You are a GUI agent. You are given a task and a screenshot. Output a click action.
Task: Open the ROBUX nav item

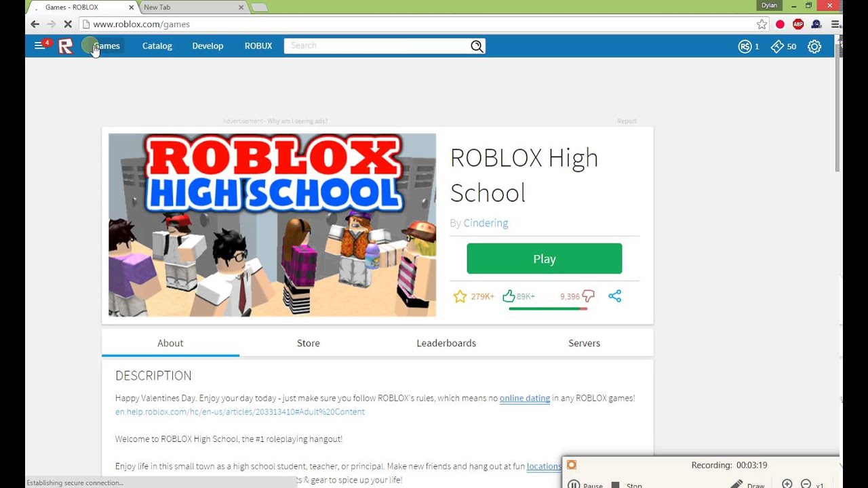point(258,46)
